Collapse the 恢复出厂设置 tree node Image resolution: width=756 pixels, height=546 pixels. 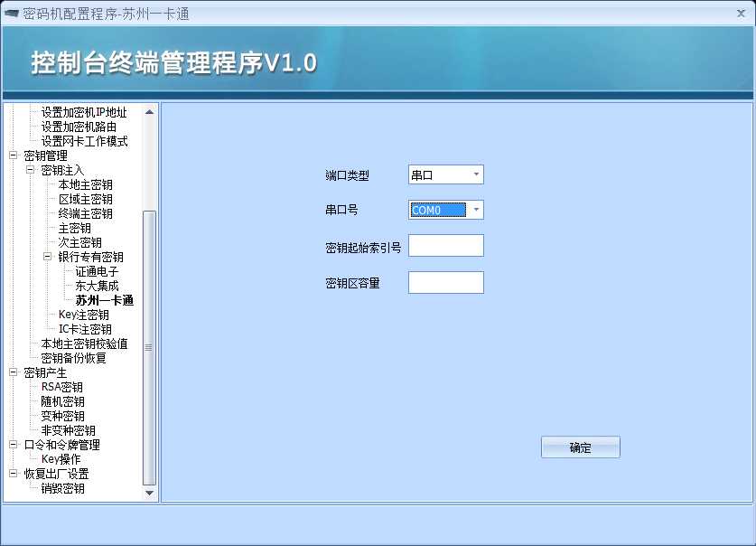pyautogui.click(x=14, y=474)
